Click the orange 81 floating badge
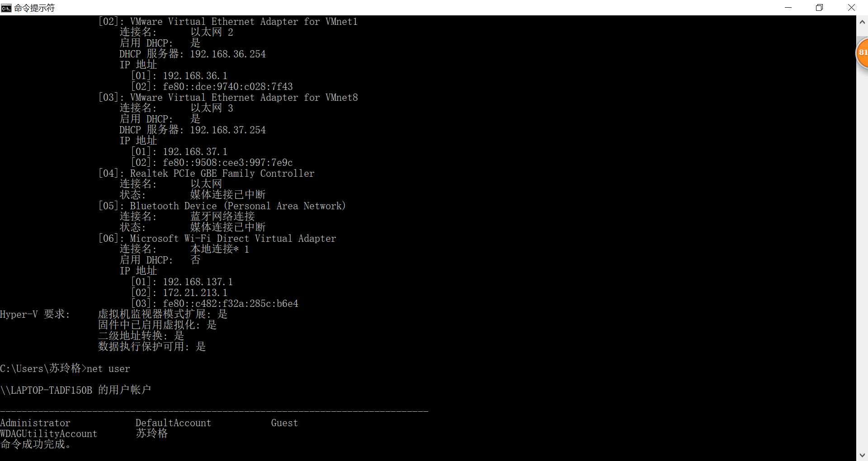This screenshot has width=868, height=461. point(863,52)
